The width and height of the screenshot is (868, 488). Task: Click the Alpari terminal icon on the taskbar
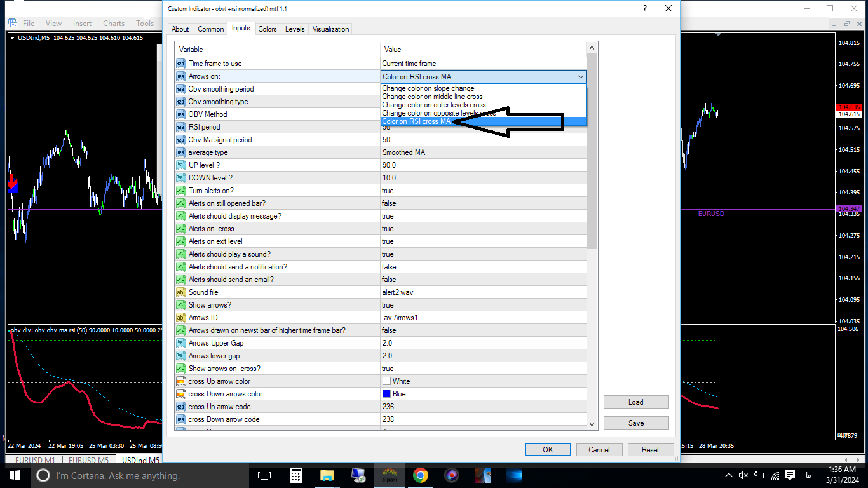(389, 475)
